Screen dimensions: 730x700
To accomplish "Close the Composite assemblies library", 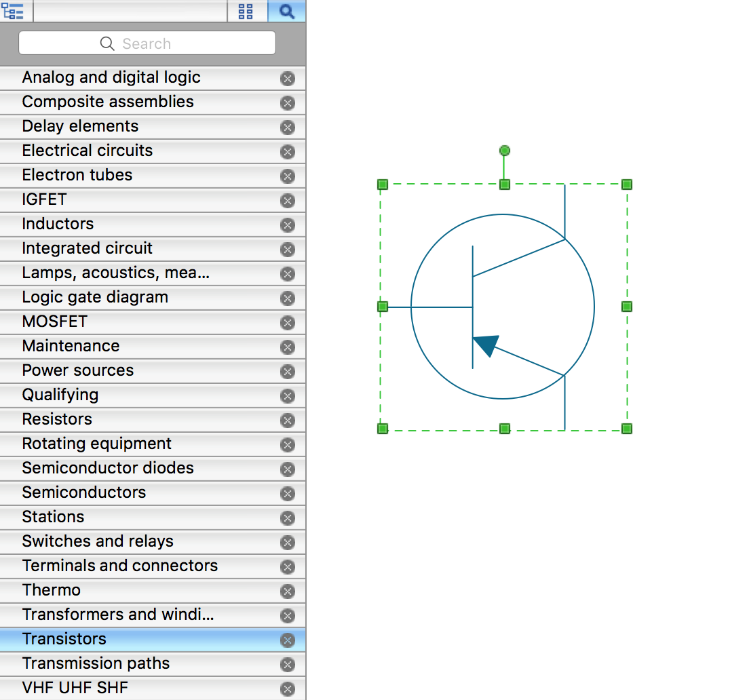I will (x=288, y=103).
